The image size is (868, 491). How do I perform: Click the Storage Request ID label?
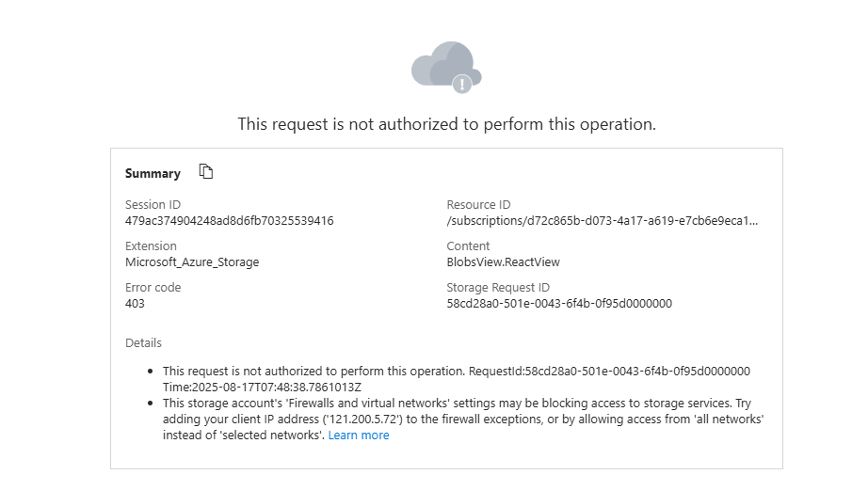(498, 288)
